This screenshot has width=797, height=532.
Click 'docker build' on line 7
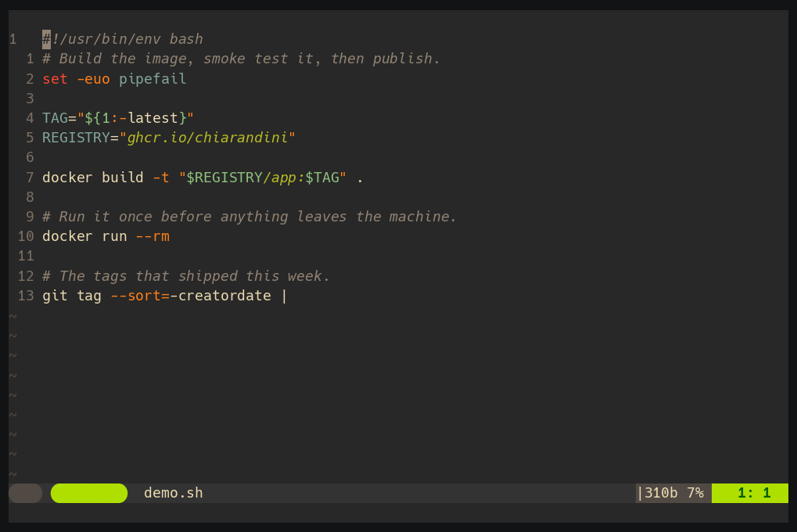coord(93,178)
